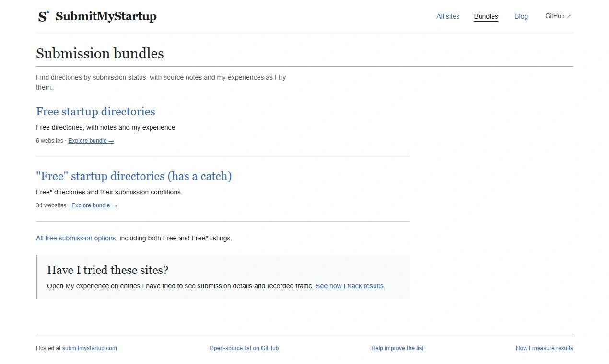Screen dimensions: 609x364
Task: Open All free submission options link
Action: pyautogui.click(x=76, y=238)
